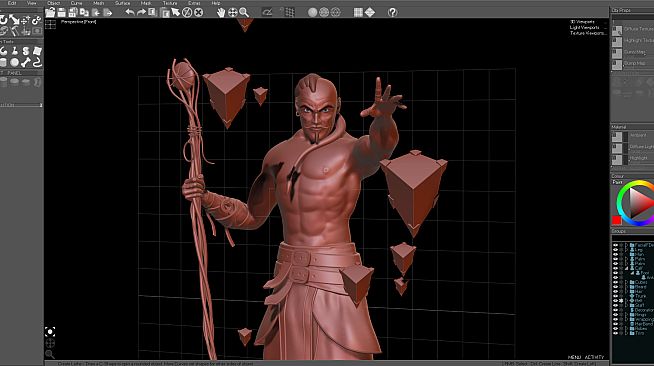Screen dimensions: 654x366
Task: Click the question mark help icon
Action: 392,13
